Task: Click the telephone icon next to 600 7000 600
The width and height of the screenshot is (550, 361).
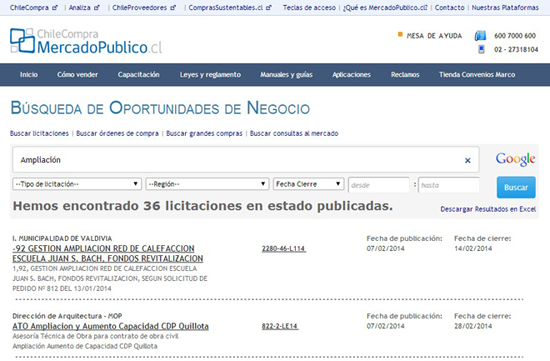Action: pyautogui.click(x=480, y=35)
